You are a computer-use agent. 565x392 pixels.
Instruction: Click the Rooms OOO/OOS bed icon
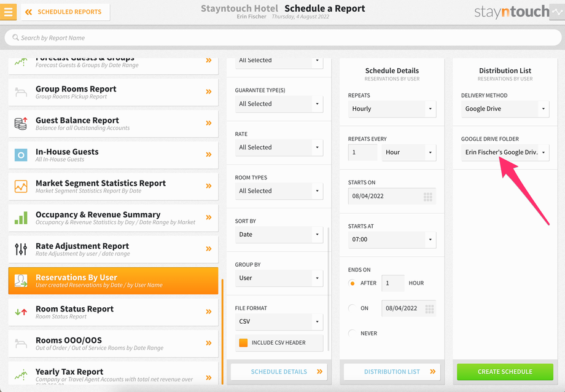pos(21,343)
